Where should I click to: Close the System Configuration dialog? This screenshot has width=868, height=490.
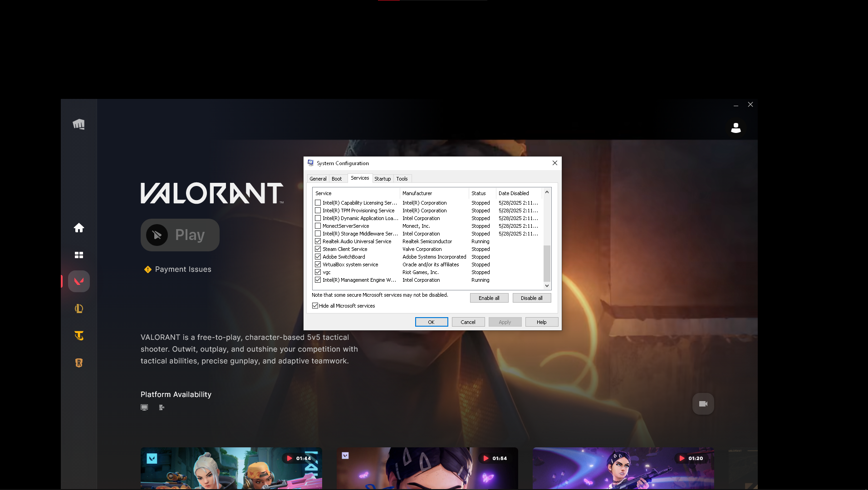[x=555, y=163]
